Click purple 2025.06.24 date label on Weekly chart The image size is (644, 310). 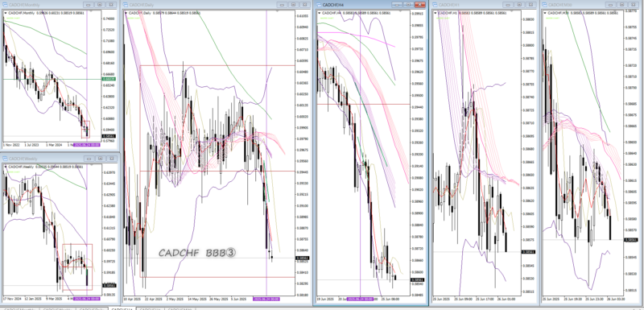87,299
